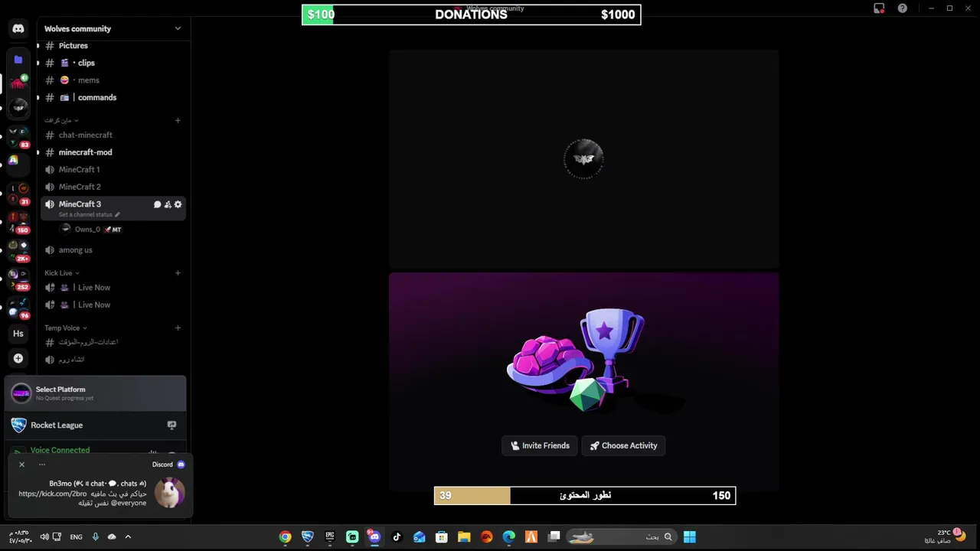980x551 pixels.
Task: Open Discord taskbar icon
Action: coord(374,537)
